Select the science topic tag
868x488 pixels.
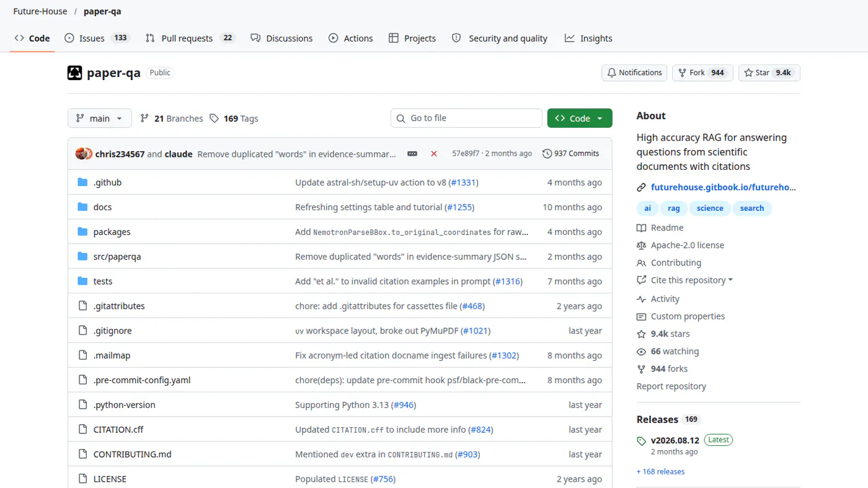710,208
